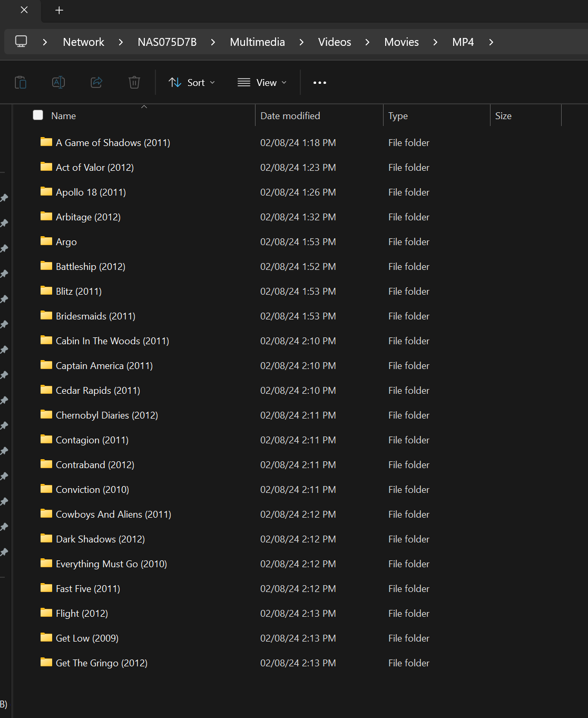Navigate to Multimedia in the address bar

point(257,42)
